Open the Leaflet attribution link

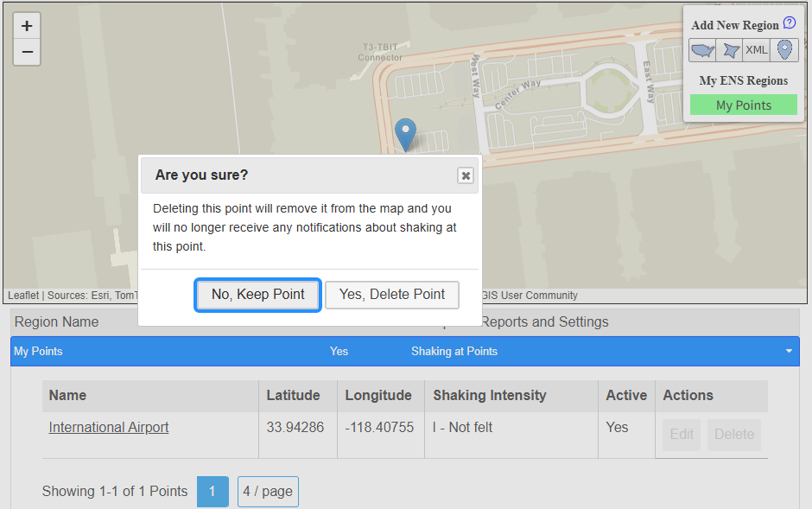(x=23, y=296)
